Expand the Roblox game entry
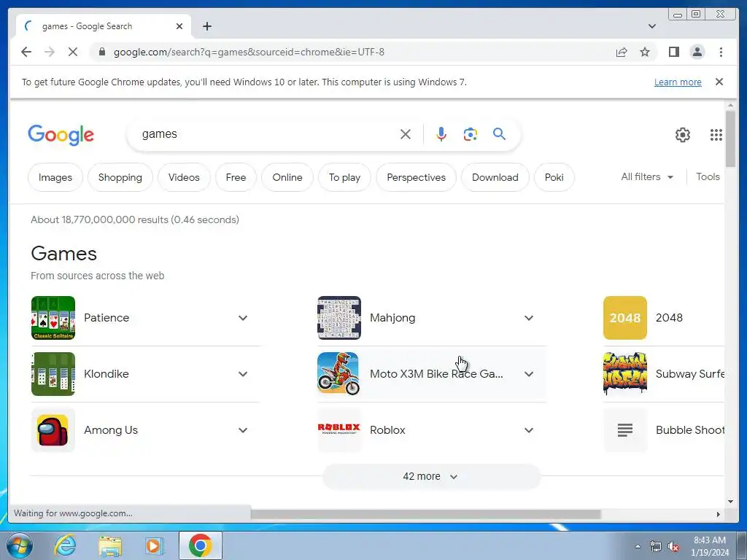 pos(529,430)
